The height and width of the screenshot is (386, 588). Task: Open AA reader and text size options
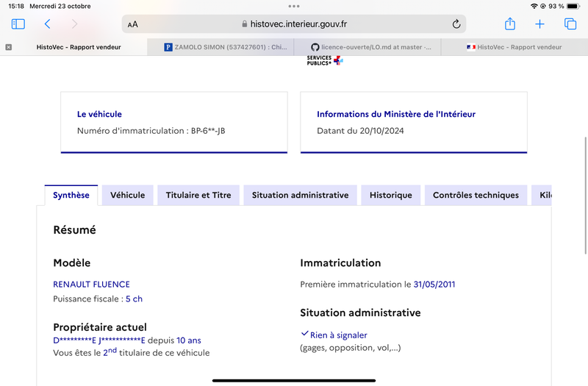click(133, 24)
